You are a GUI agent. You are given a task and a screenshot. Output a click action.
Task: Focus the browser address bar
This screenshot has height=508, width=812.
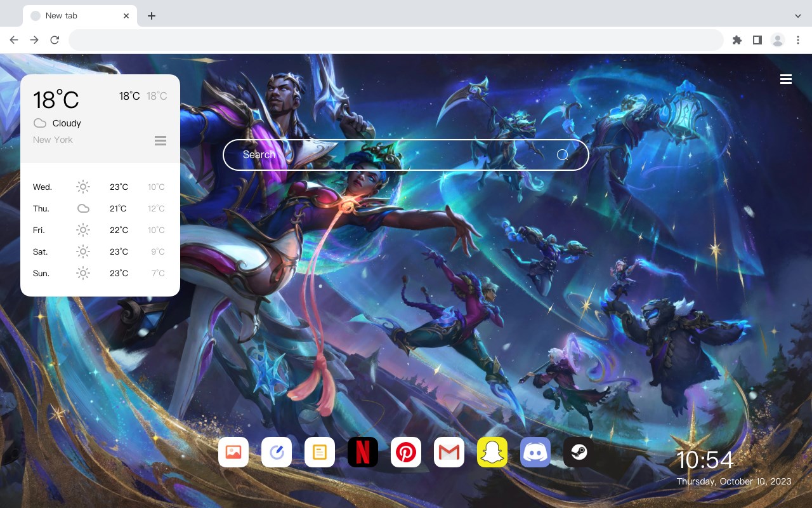[396, 40]
